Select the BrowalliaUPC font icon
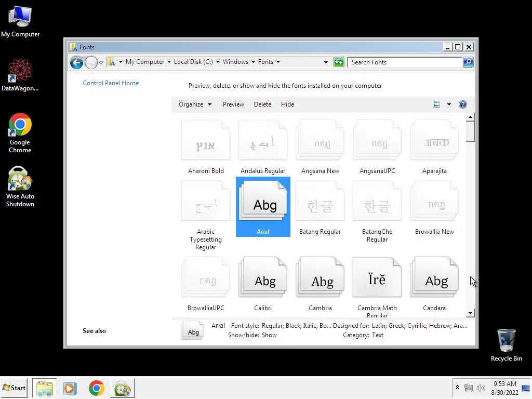 point(206,277)
